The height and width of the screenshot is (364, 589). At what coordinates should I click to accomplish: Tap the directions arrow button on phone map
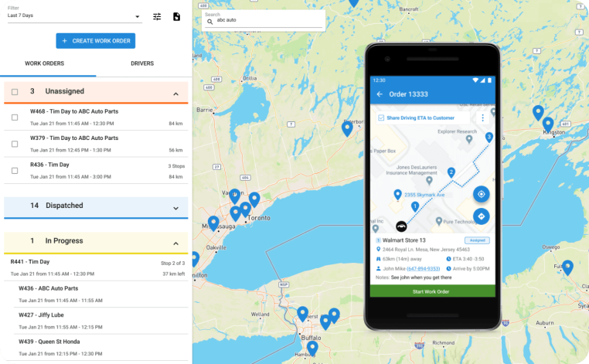click(x=481, y=216)
